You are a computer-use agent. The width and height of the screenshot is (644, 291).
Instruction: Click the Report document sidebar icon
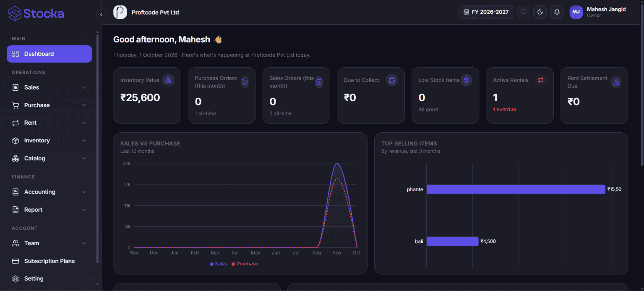pyautogui.click(x=16, y=210)
